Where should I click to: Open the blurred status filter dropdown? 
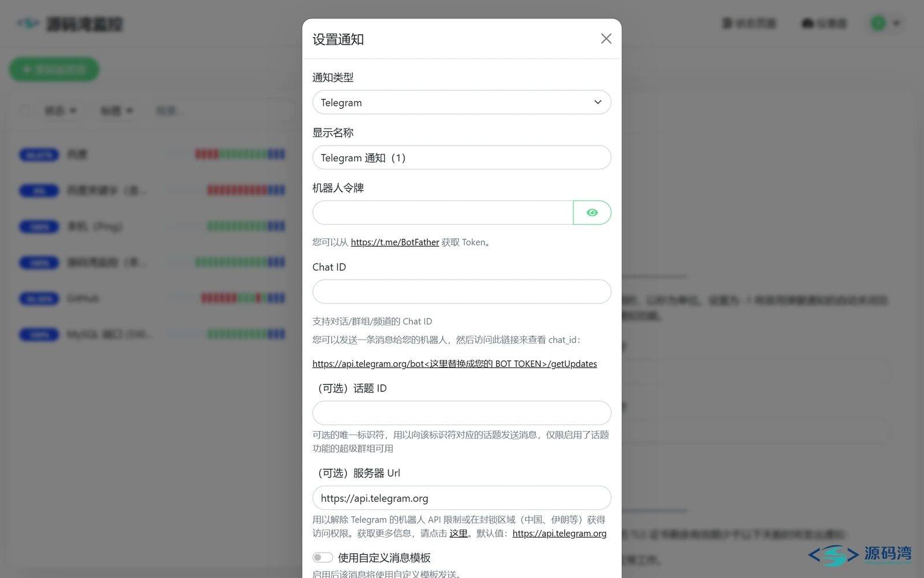click(61, 110)
